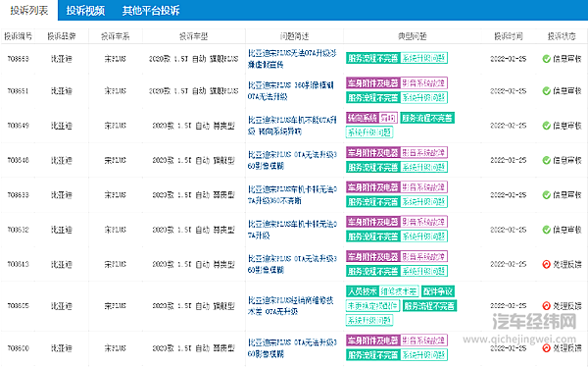Click the 投诉状态 column header
The width and height of the screenshot is (588, 367).
[x=562, y=36]
